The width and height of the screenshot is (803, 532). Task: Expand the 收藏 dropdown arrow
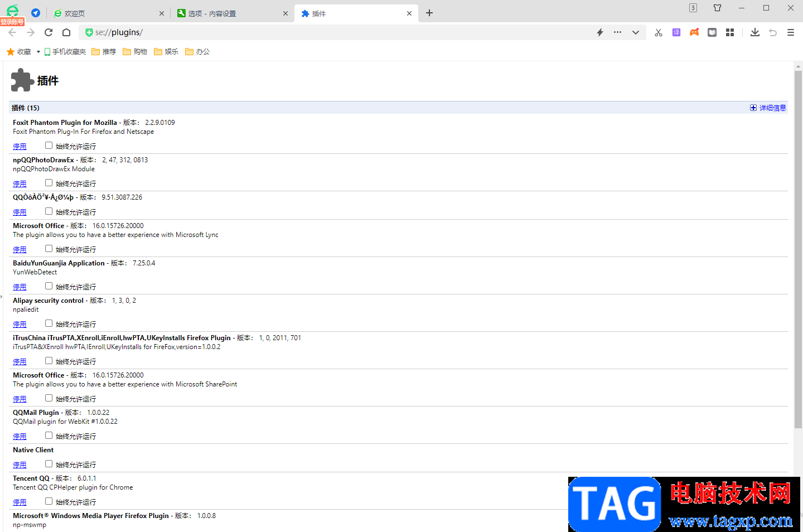[x=38, y=52]
